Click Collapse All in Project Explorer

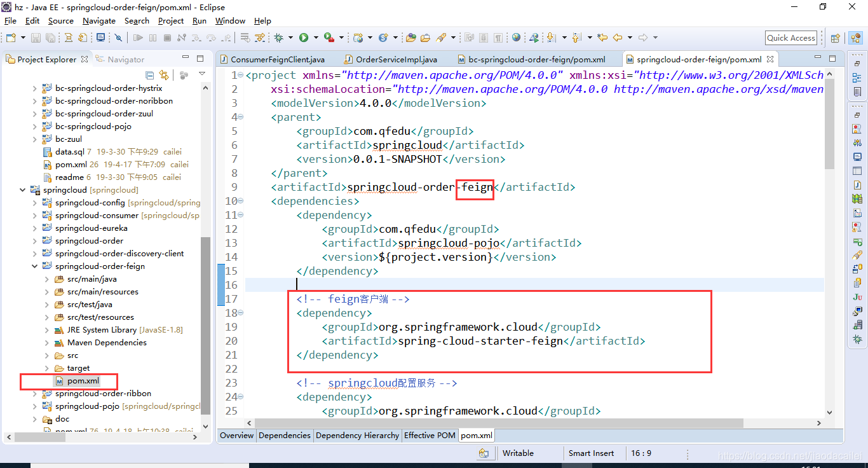[150, 75]
